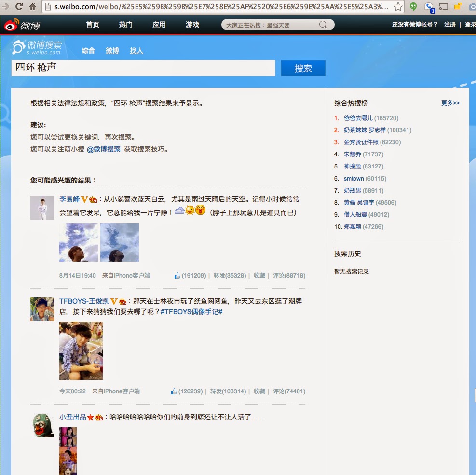Viewport: 476px width, 475px height.
Task: Click hot search 神撞脸
Action: (x=353, y=167)
